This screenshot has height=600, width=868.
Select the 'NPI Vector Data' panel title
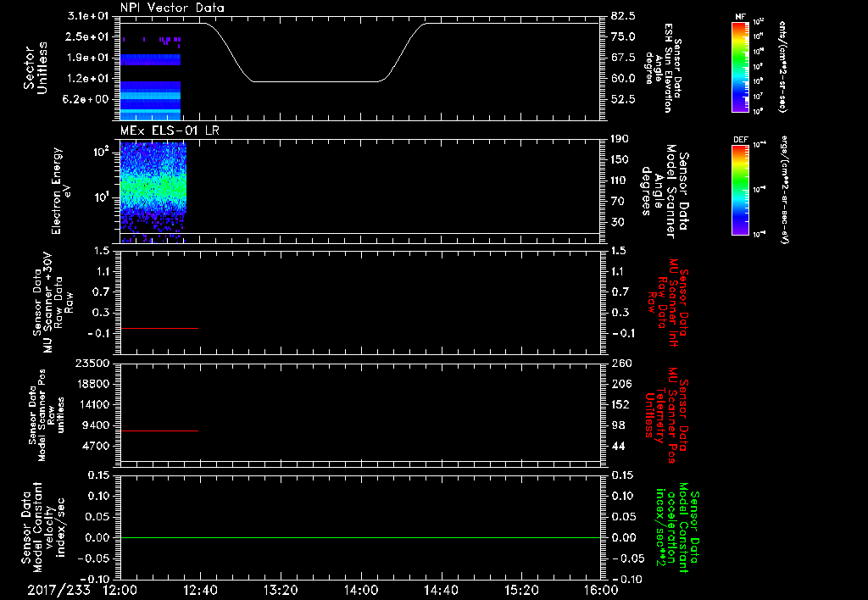coord(172,8)
